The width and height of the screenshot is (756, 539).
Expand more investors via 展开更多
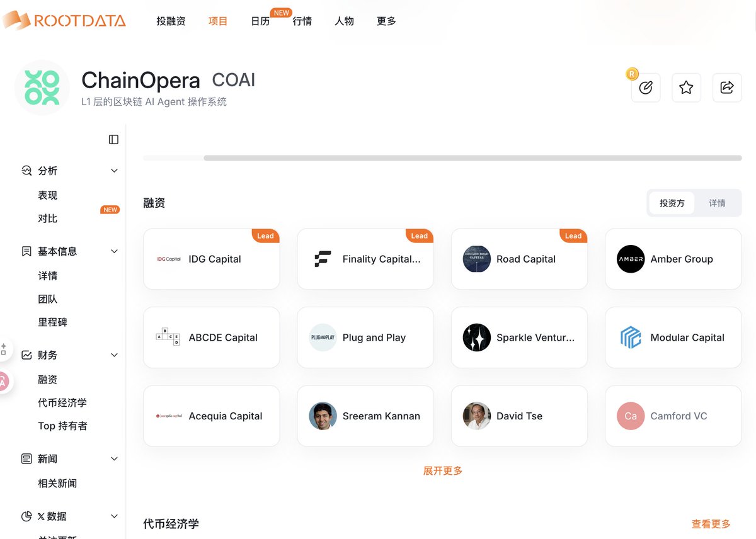click(x=443, y=470)
